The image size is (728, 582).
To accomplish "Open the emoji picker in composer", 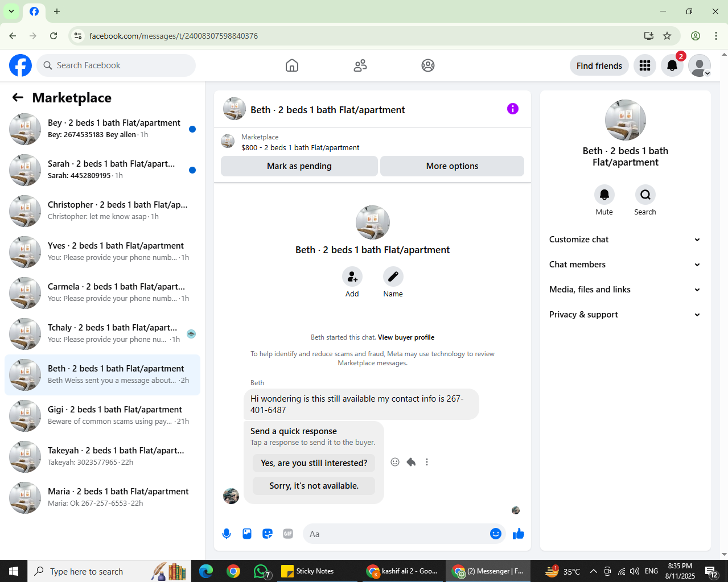I will coord(496,534).
